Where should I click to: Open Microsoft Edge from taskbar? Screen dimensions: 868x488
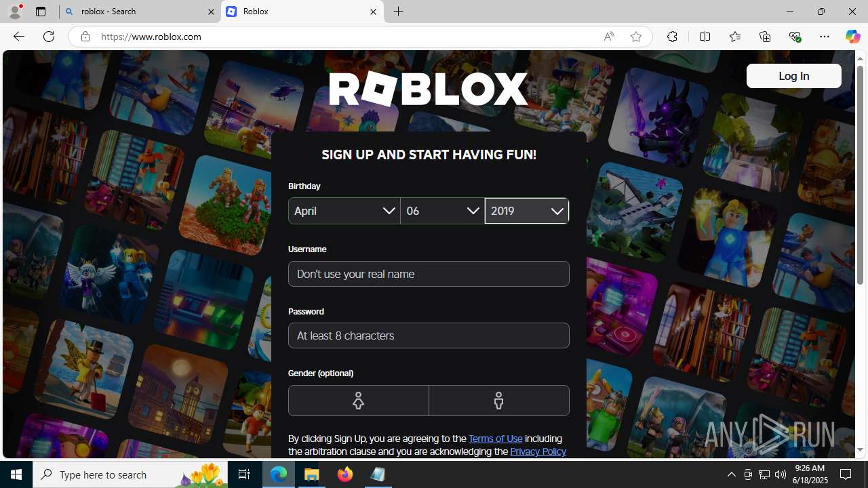click(279, 474)
